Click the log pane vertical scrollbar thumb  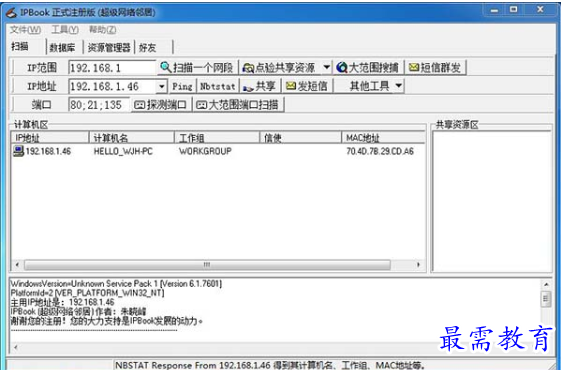[546, 299]
